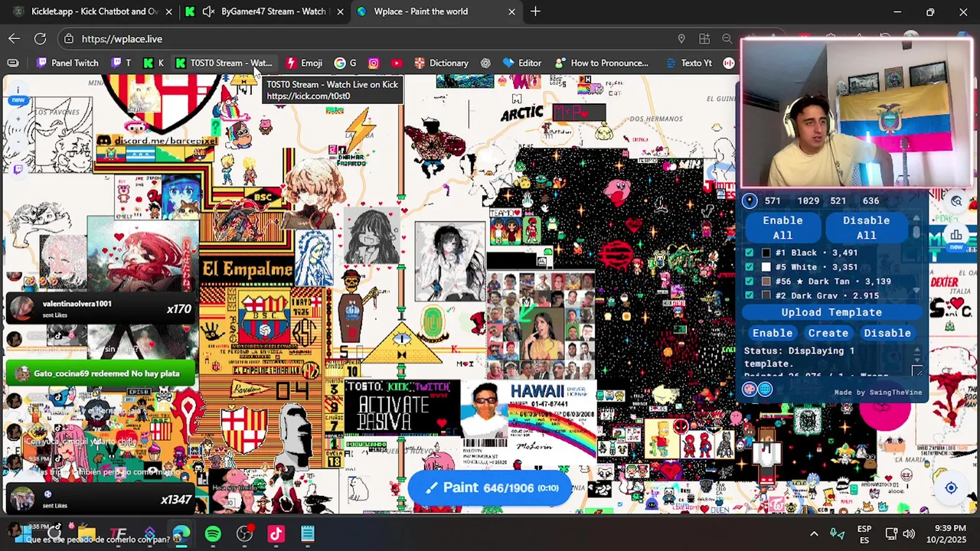Click the map search icon on right
This screenshot has width=980, height=551.
click(x=956, y=201)
